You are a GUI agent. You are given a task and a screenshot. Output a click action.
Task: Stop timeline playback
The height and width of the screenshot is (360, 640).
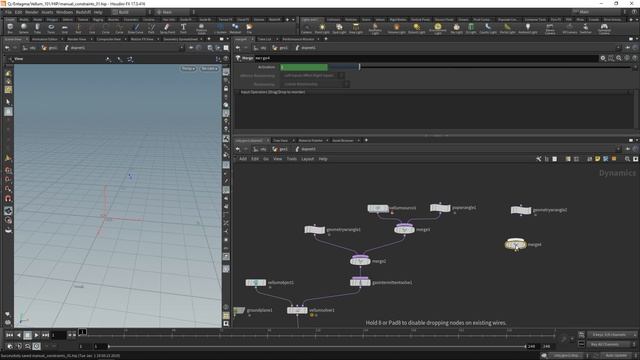coord(27,335)
